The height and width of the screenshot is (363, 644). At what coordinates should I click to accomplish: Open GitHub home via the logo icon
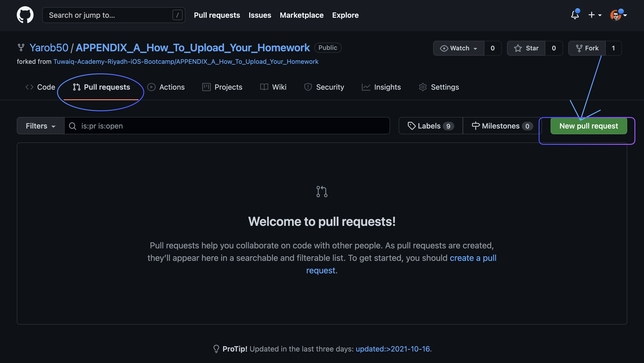[x=25, y=15]
